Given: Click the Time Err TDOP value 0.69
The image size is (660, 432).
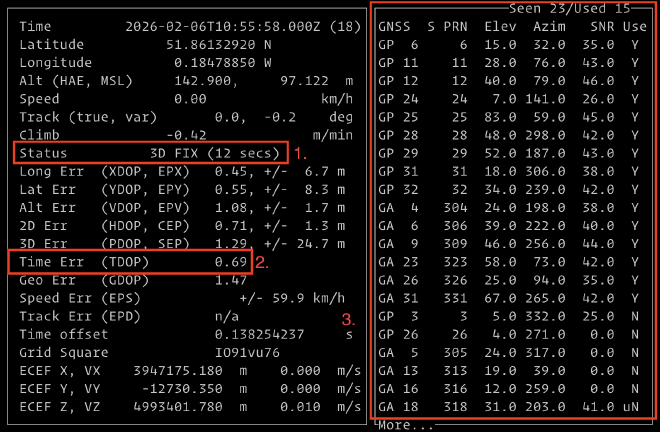Looking at the screenshot, I should point(230,261).
